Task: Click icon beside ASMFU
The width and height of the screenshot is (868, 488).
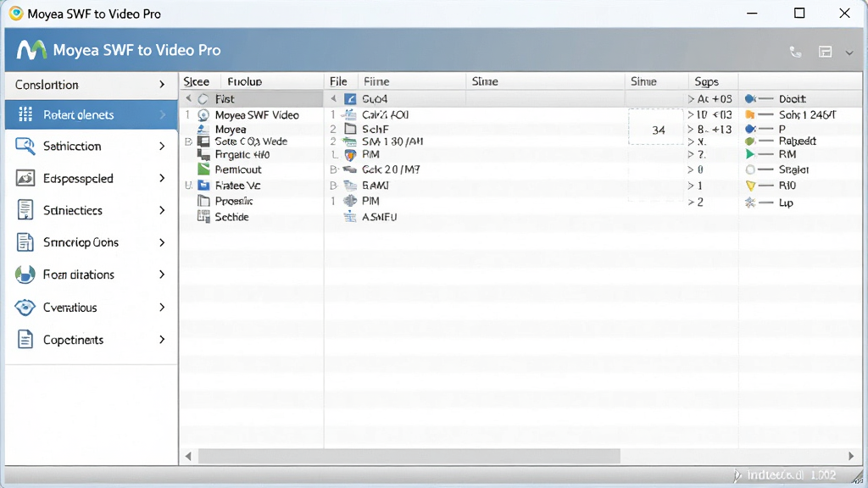Action: (350, 217)
